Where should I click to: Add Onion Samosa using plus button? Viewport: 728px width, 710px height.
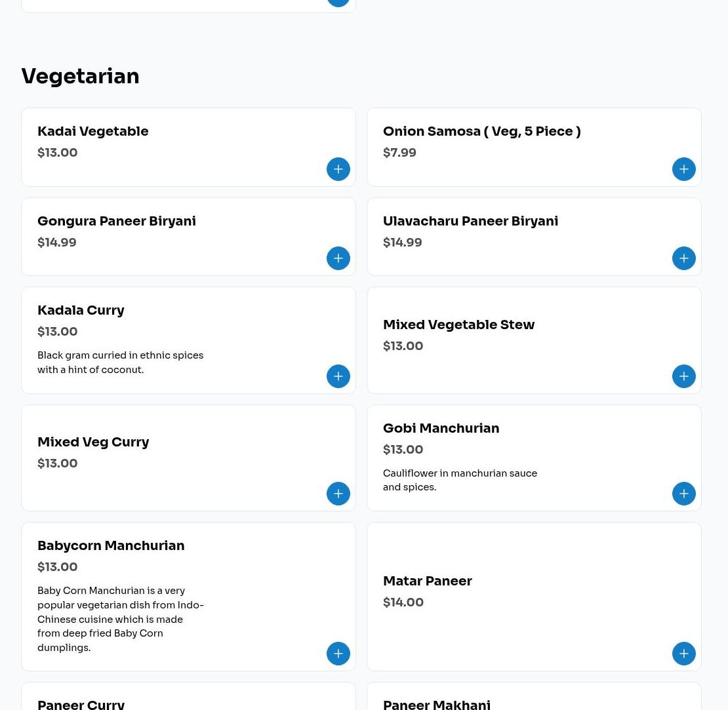(683, 169)
